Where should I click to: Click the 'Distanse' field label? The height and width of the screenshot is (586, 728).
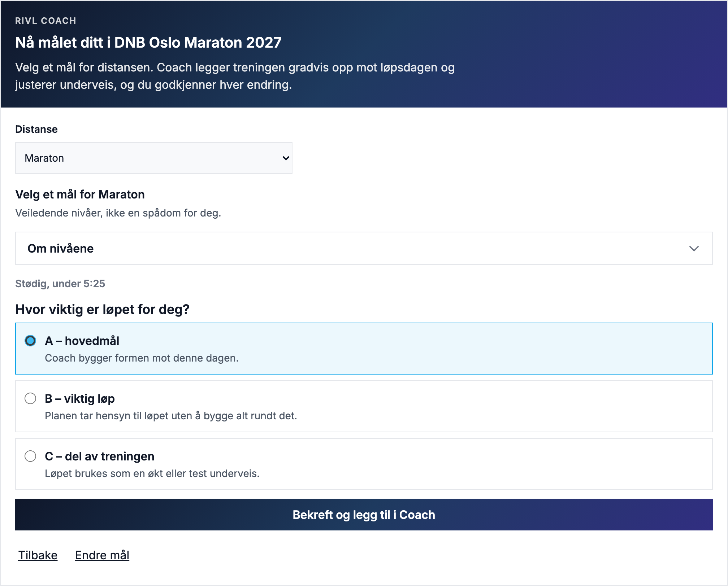click(x=36, y=129)
